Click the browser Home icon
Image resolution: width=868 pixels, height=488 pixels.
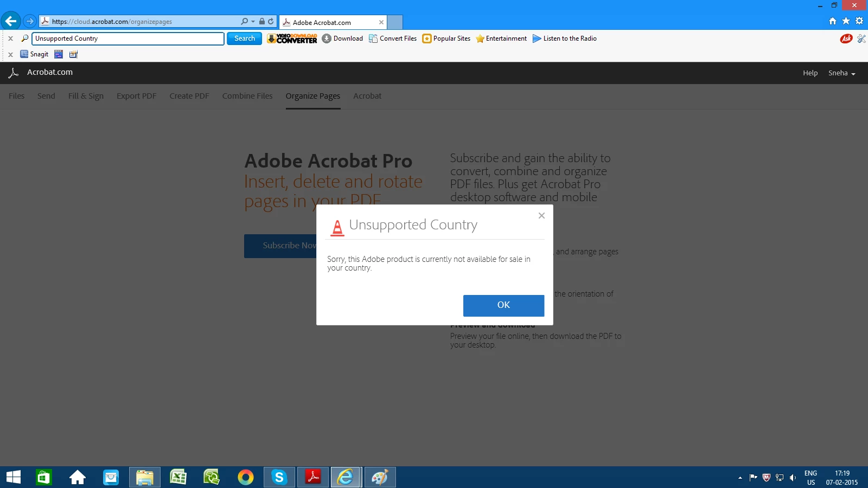click(x=833, y=21)
